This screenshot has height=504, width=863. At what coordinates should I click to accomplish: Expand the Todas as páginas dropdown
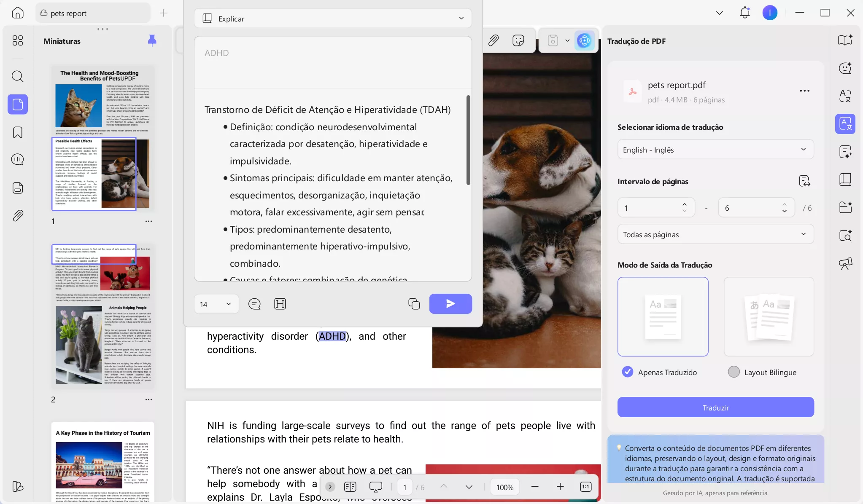[x=715, y=234]
